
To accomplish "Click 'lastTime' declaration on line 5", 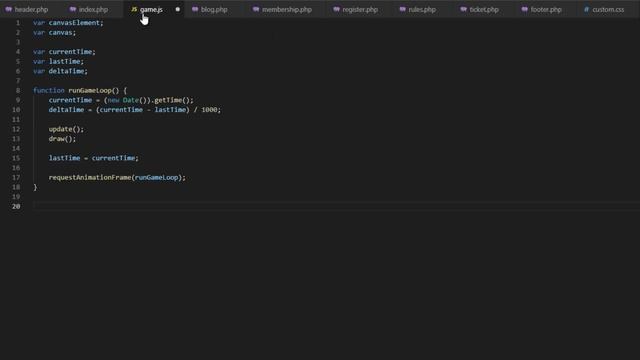I will tap(64, 61).
